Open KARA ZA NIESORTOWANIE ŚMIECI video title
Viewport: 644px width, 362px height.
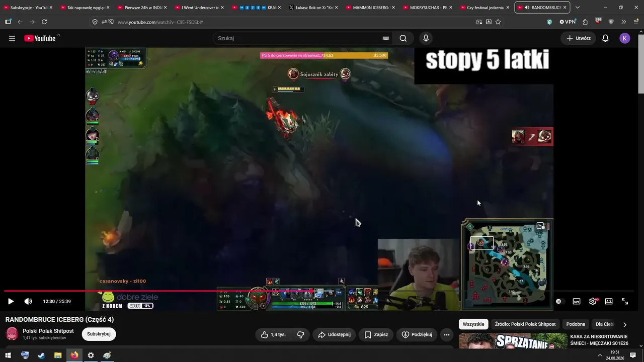(599, 340)
